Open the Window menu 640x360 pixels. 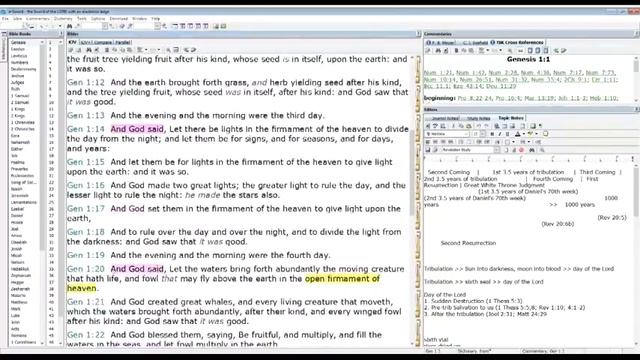coord(139,19)
